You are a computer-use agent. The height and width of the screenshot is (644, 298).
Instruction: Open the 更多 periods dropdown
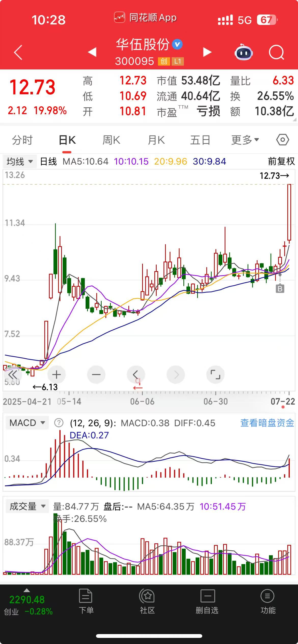[245, 140]
